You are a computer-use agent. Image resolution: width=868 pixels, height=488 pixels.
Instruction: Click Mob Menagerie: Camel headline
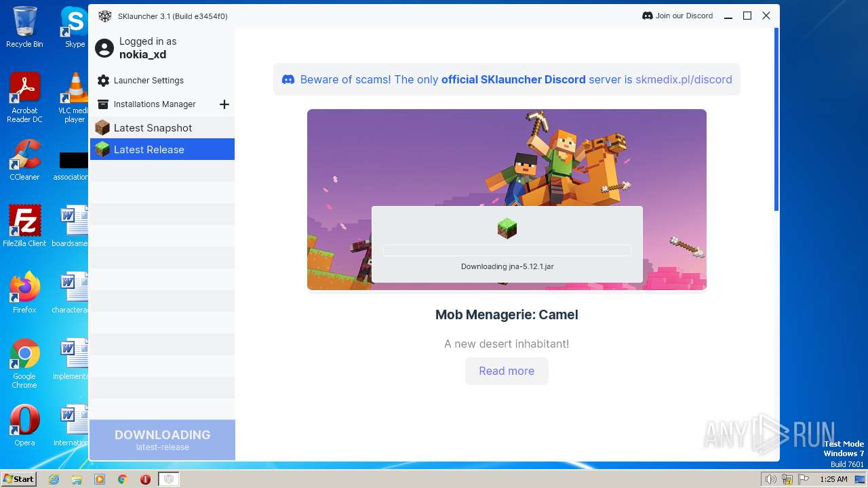(x=507, y=314)
